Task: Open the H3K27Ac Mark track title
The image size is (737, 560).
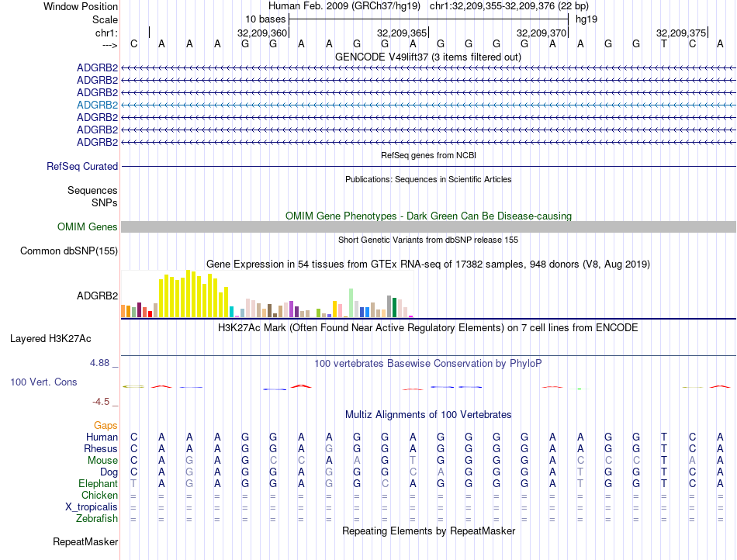Action: coord(428,327)
